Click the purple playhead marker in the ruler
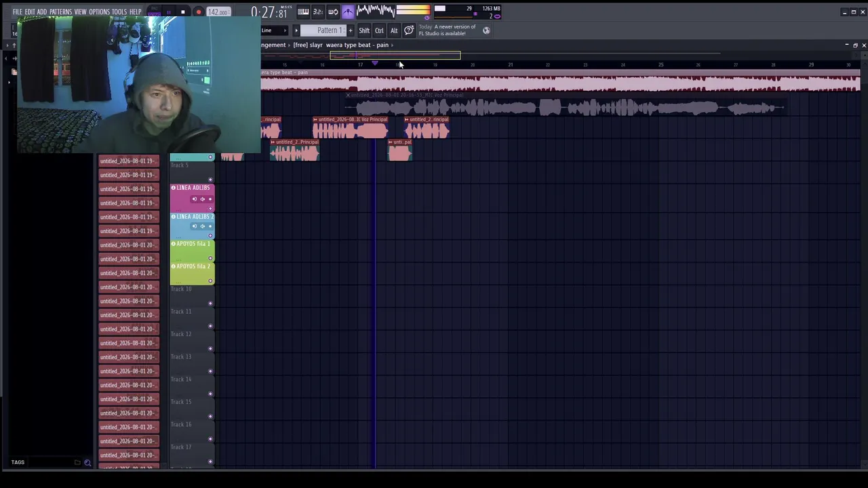The image size is (868, 488). pos(374,64)
